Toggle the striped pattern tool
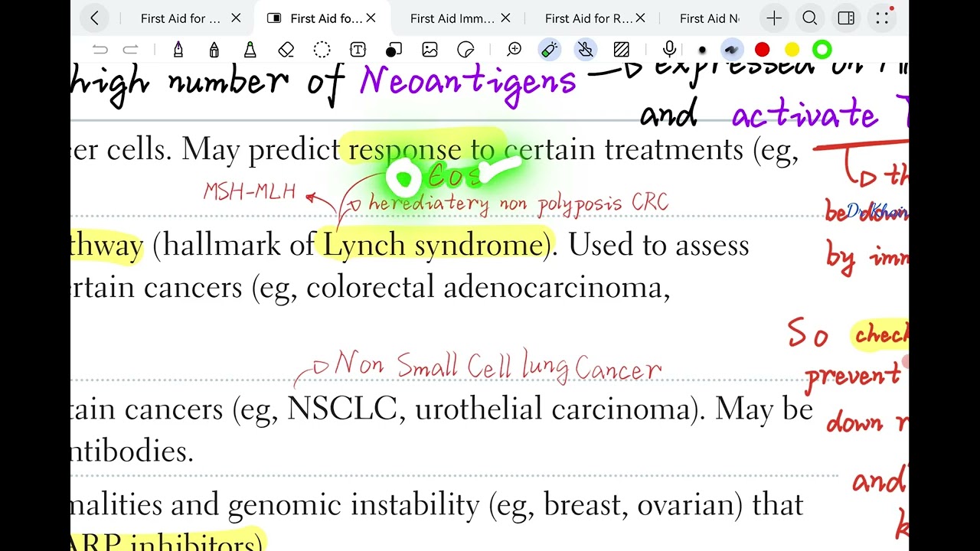This screenshot has height=551, width=980. 621,50
